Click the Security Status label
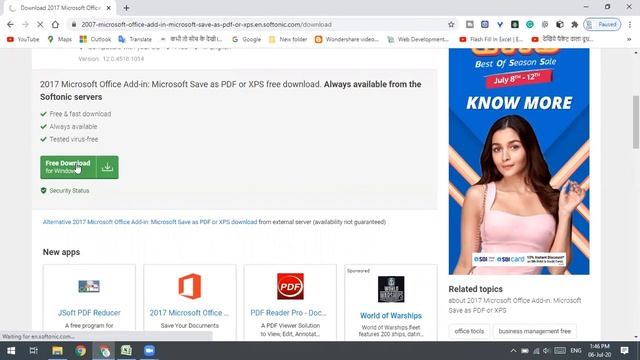 pos(69,191)
